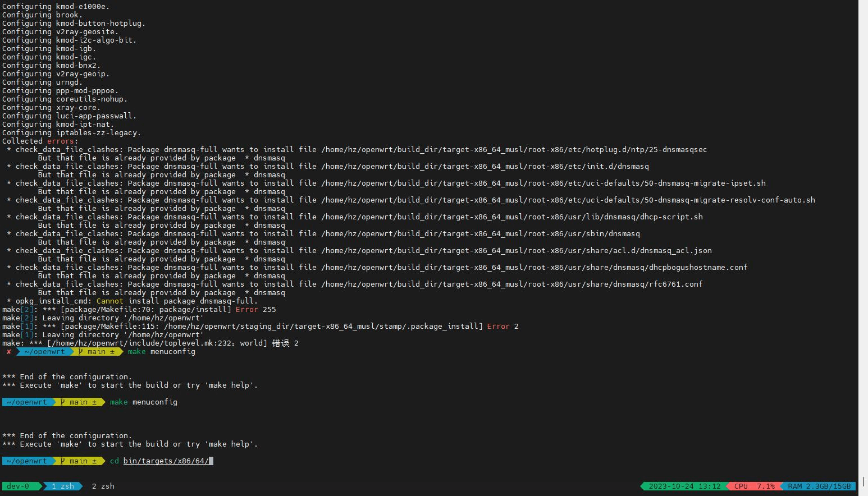Click the red X failed-command icon in prompt
Image resolution: width=868 pixels, height=496 pixels.
9,352
